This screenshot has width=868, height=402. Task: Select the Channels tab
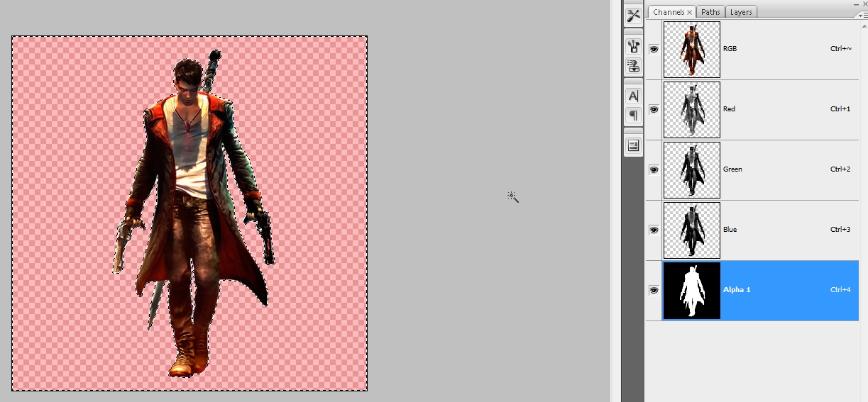(x=669, y=12)
